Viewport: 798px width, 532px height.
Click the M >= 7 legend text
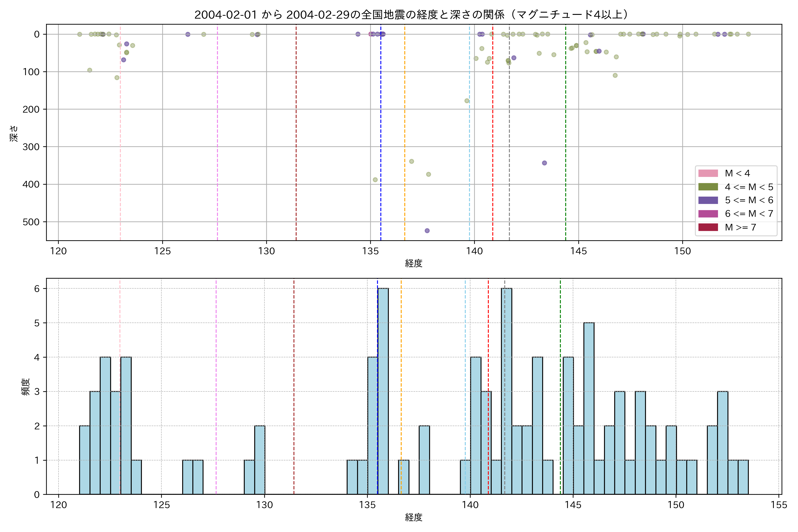pos(740,227)
